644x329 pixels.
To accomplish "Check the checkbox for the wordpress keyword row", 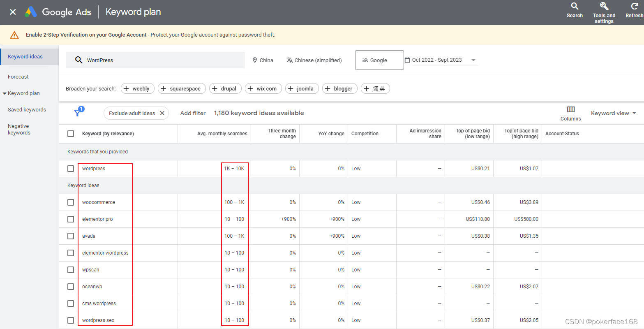I will pos(70,168).
